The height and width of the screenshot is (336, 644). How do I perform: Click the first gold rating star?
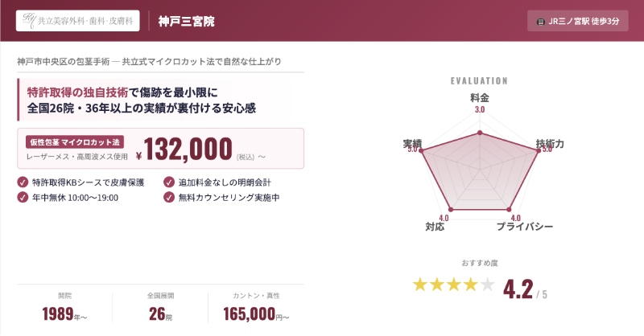(420, 285)
